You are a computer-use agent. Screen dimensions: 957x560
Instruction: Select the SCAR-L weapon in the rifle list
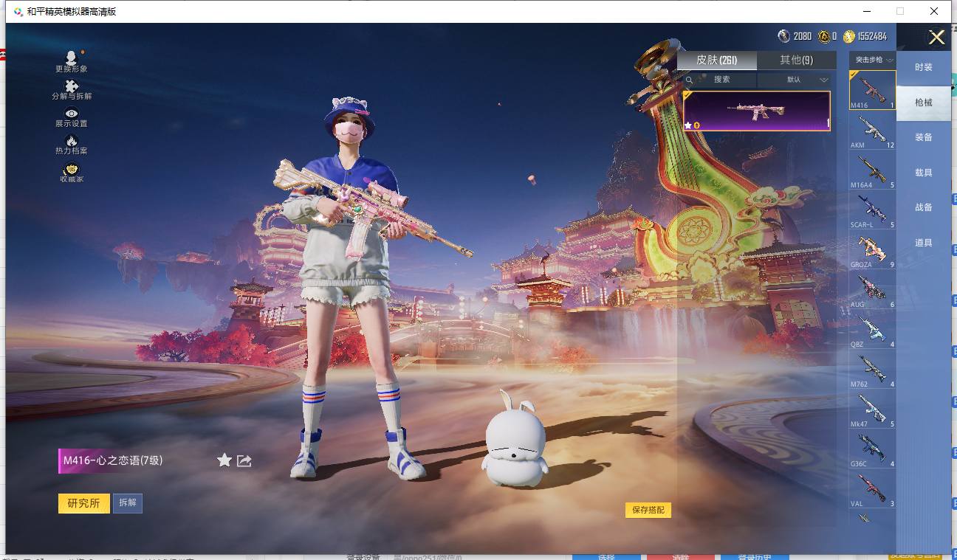coord(872,210)
